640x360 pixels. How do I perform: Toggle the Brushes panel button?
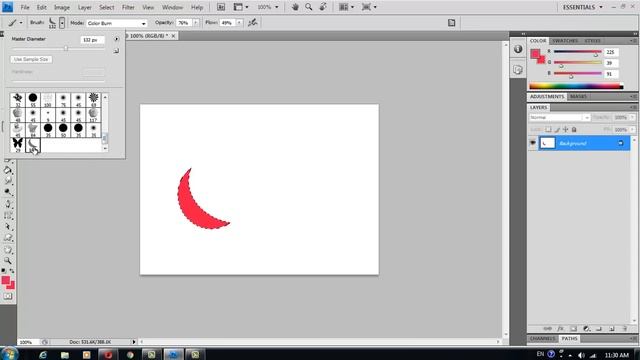pos(451,23)
